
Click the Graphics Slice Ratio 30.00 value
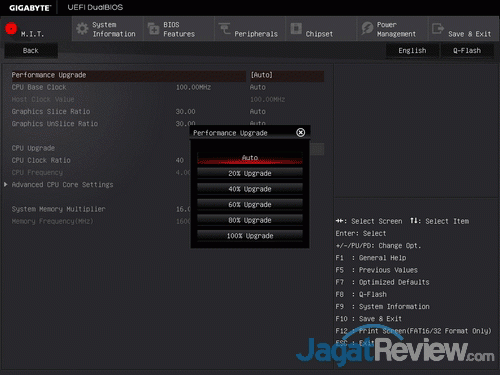186,112
